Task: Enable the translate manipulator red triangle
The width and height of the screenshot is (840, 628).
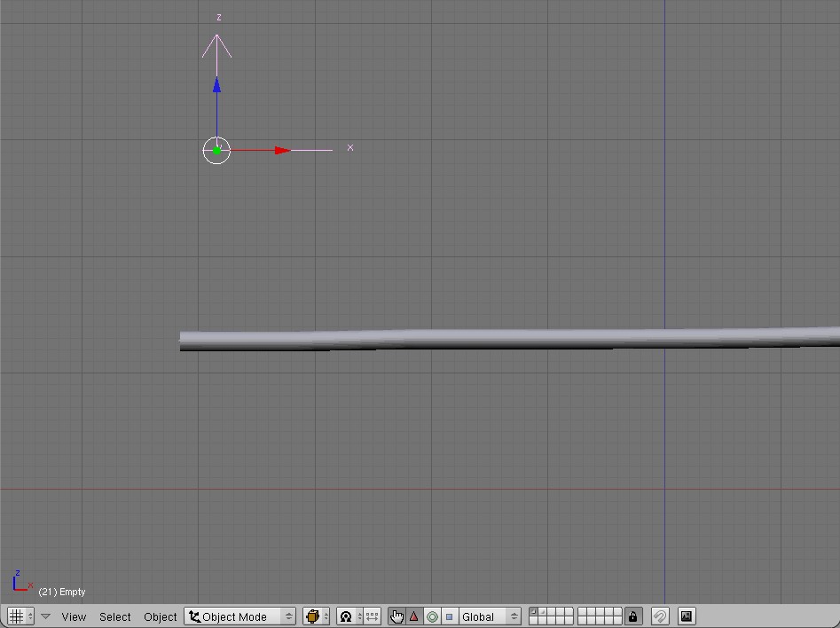Action: (413, 616)
